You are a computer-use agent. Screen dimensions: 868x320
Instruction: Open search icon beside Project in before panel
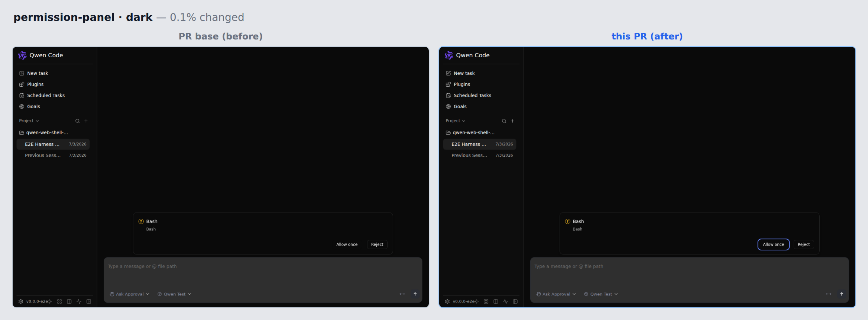[77, 121]
